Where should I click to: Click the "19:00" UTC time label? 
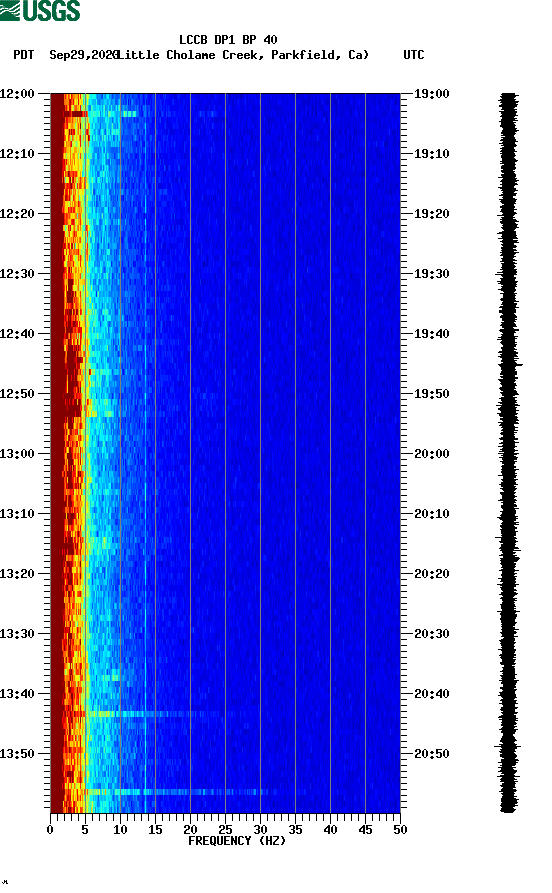(x=431, y=93)
